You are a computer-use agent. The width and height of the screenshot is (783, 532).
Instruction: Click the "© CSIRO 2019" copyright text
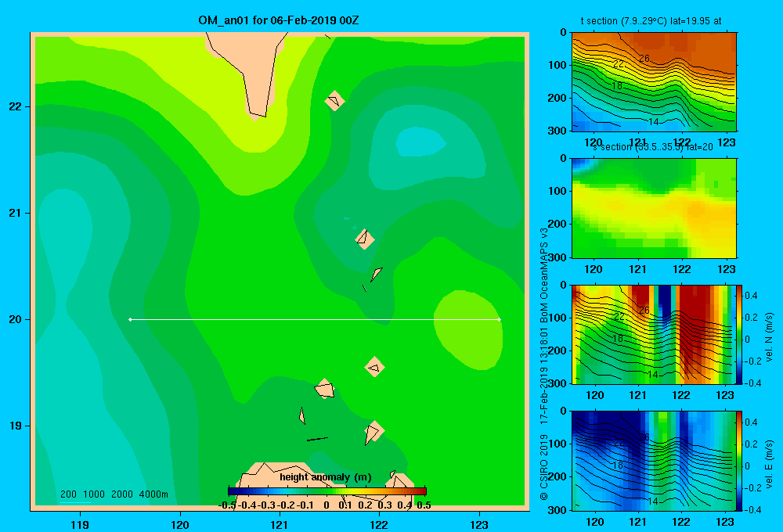point(544,467)
